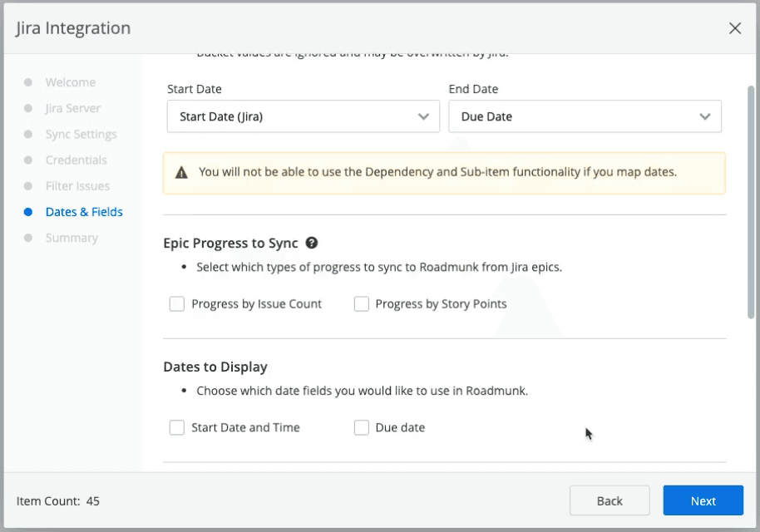Close the Jira Integration dialog
This screenshot has height=532, width=760.
735,27
